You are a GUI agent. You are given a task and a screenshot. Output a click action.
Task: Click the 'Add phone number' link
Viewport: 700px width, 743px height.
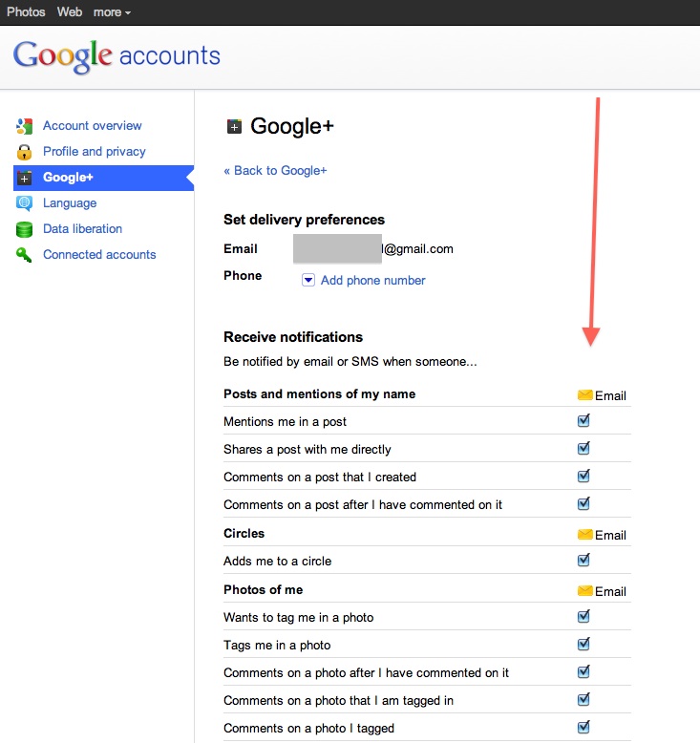[x=372, y=281]
